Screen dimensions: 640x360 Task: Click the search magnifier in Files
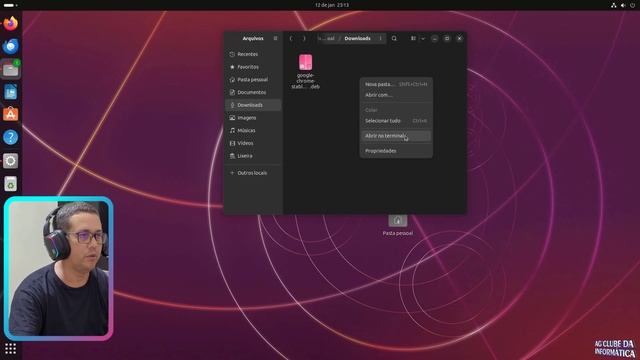(x=394, y=38)
